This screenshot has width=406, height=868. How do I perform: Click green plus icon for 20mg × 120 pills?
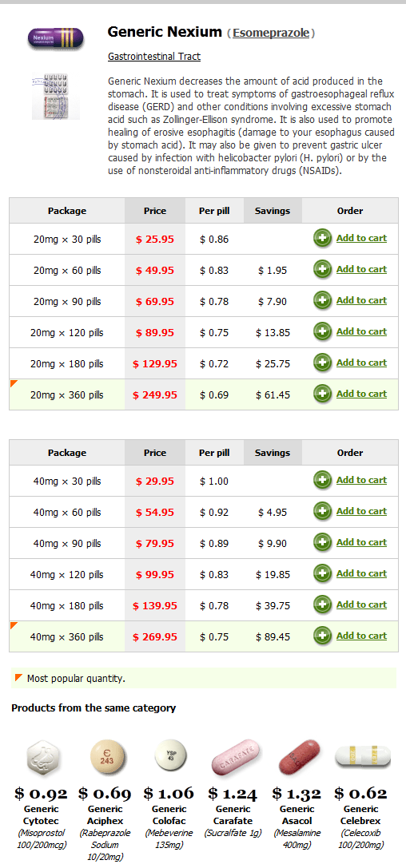tap(322, 331)
